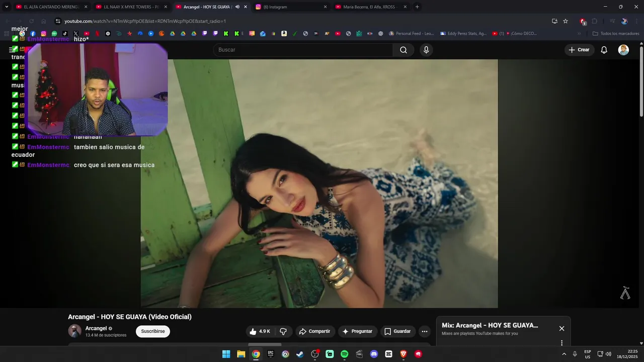Image resolution: width=644 pixels, height=362 pixels.
Task: Open the first Twitch bookmark icon
Action: pos(205,34)
